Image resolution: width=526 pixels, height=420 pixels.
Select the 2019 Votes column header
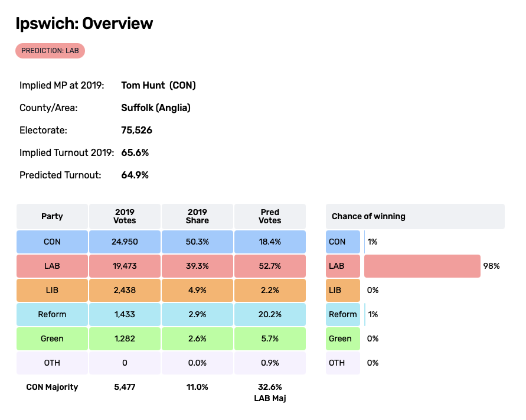pos(125,216)
